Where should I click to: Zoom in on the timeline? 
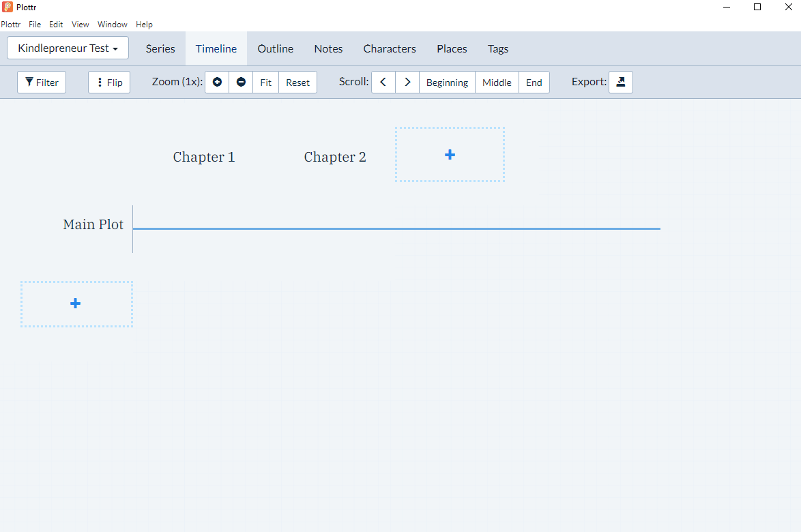point(217,82)
